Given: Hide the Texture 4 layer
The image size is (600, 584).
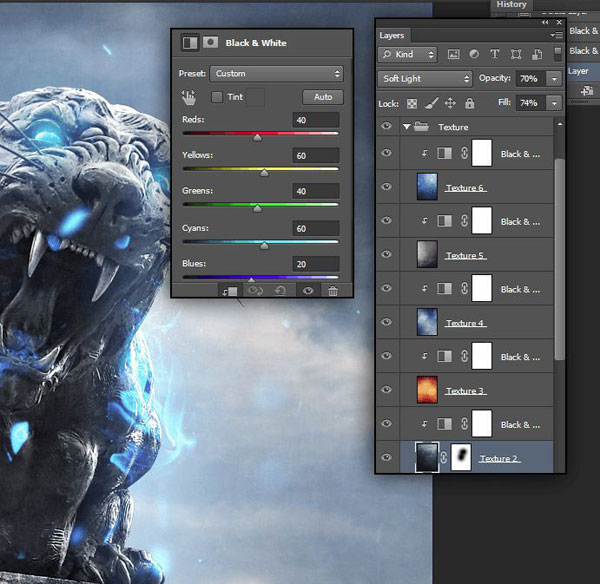Looking at the screenshot, I should 386,322.
